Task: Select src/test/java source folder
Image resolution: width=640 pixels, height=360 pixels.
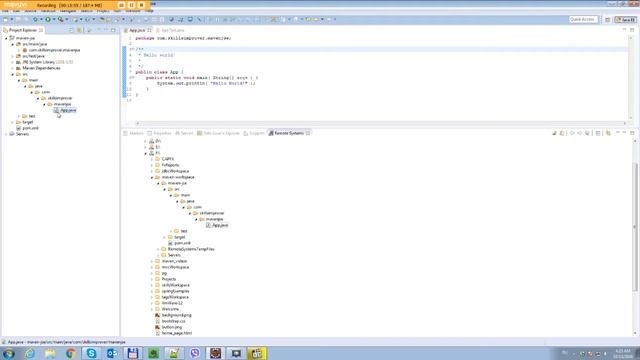Action: pyautogui.click(x=33, y=56)
